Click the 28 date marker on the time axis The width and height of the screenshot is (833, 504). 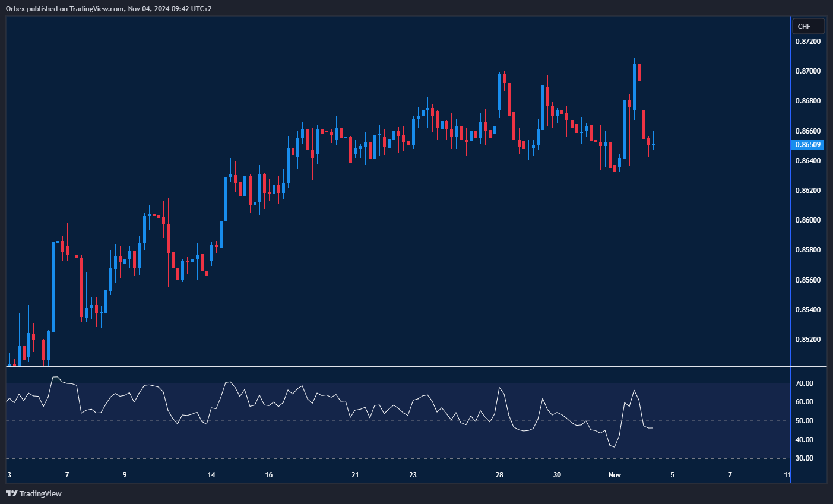coord(499,475)
